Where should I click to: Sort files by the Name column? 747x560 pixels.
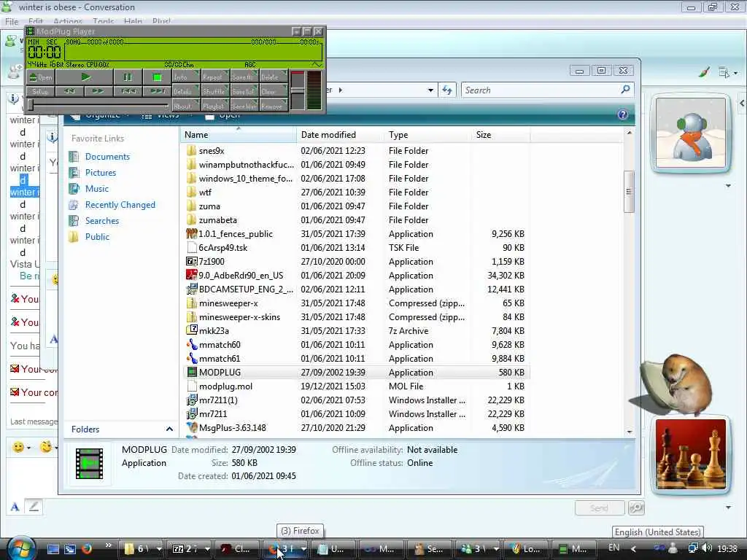[239, 135]
